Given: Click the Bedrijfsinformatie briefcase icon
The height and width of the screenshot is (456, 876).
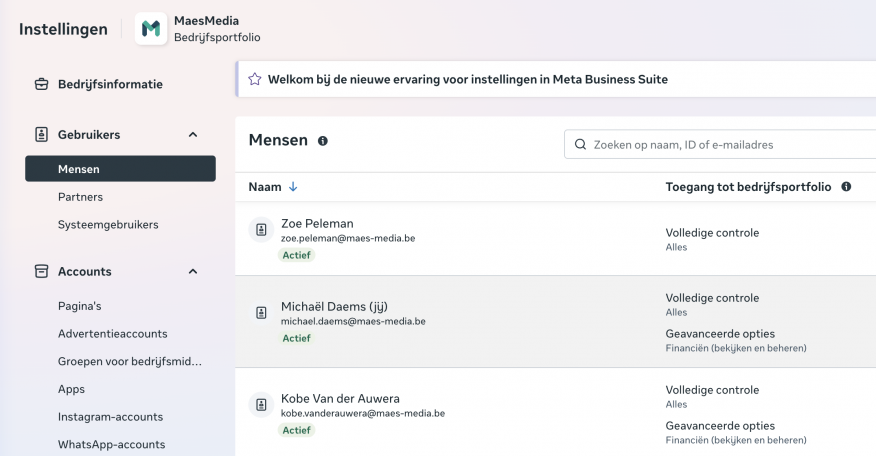Looking at the screenshot, I should [x=41, y=84].
